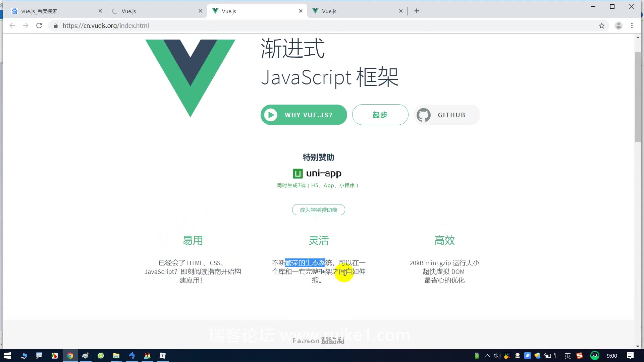Close the active Vue.js tab
The height and width of the screenshot is (362, 644).
(x=301, y=11)
